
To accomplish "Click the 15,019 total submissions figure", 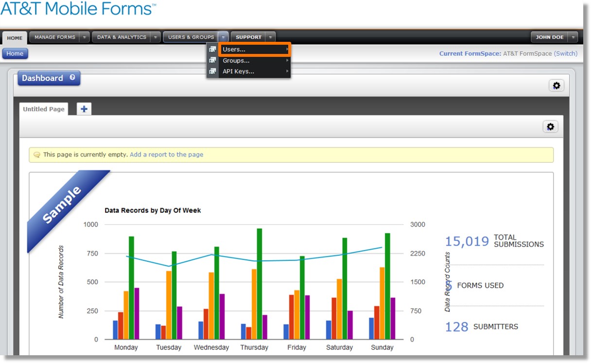I will pos(467,242).
